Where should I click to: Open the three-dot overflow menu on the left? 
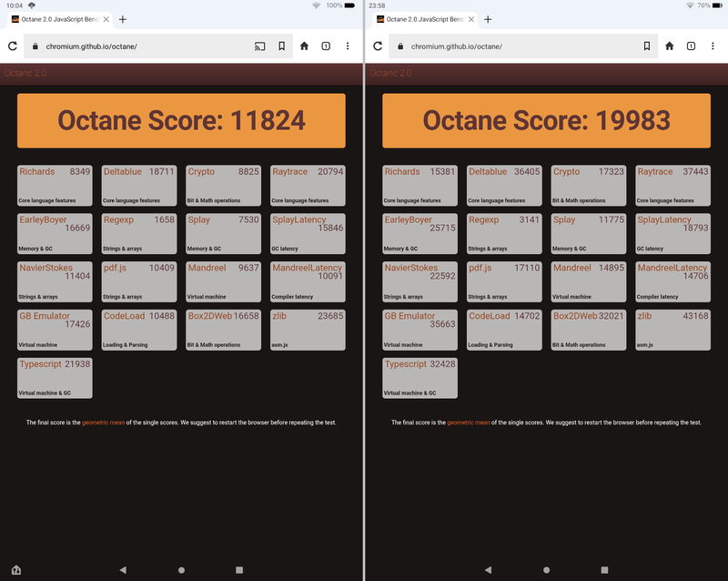pos(348,46)
